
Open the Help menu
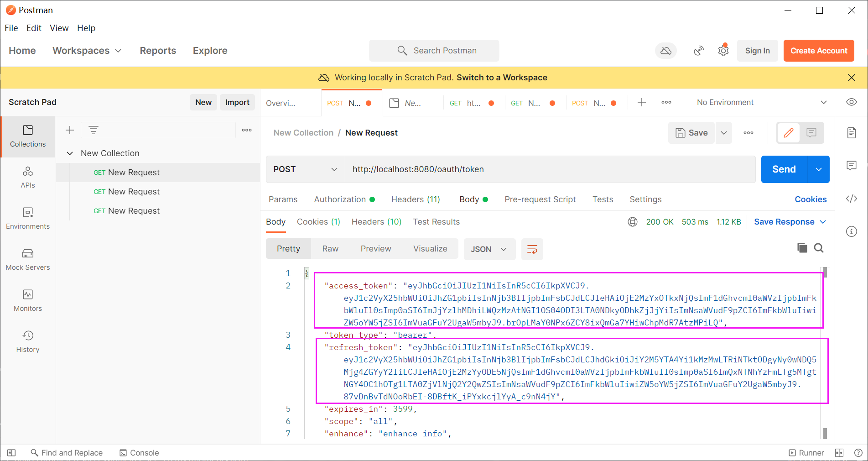coord(86,28)
